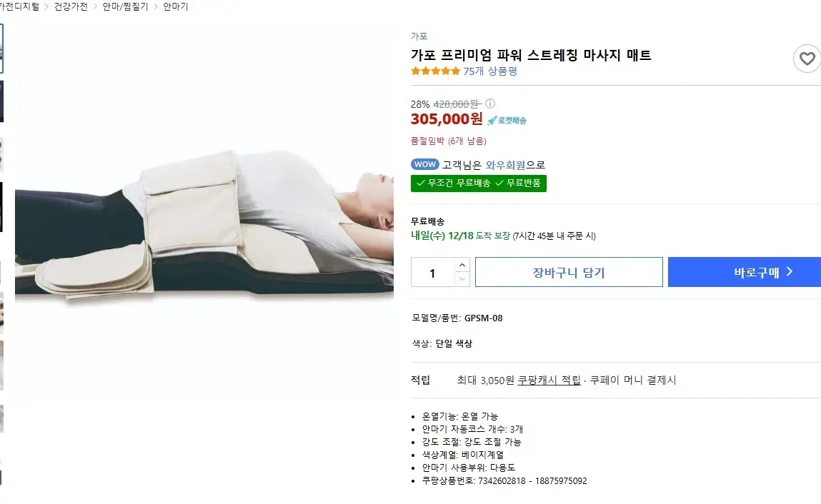Screen dimensions: 821x504
Task: Go to 건강가전 breadcrumb category
Action: (x=71, y=6)
